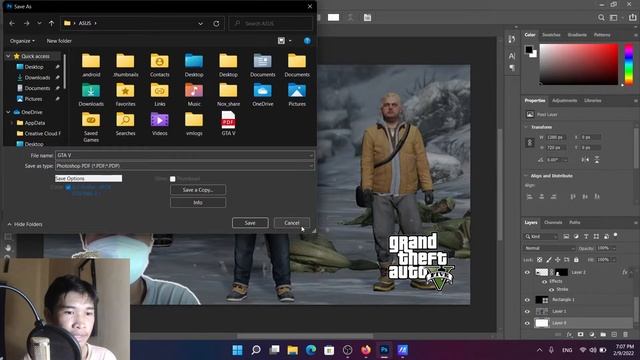
Task: Filter layers by adjustment layers
Action: tap(576, 236)
